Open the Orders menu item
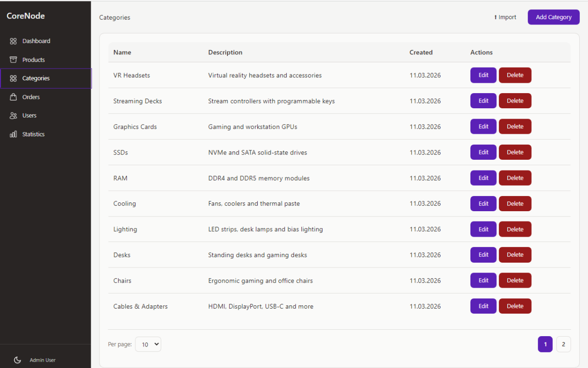 (31, 97)
